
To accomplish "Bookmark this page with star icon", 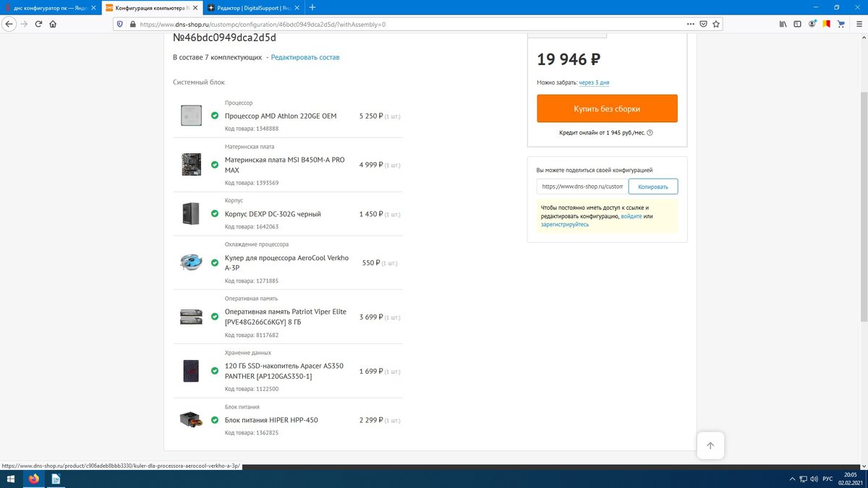I will click(x=716, y=24).
